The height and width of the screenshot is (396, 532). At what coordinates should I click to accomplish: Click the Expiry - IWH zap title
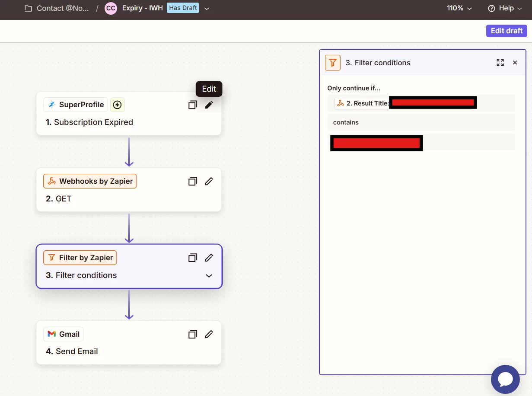(142, 8)
